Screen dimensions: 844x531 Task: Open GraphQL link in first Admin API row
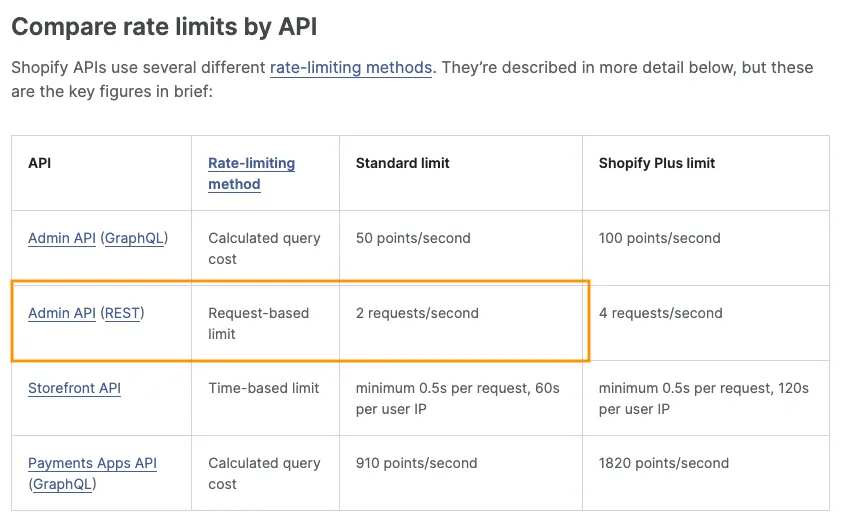(x=134, y=238)
